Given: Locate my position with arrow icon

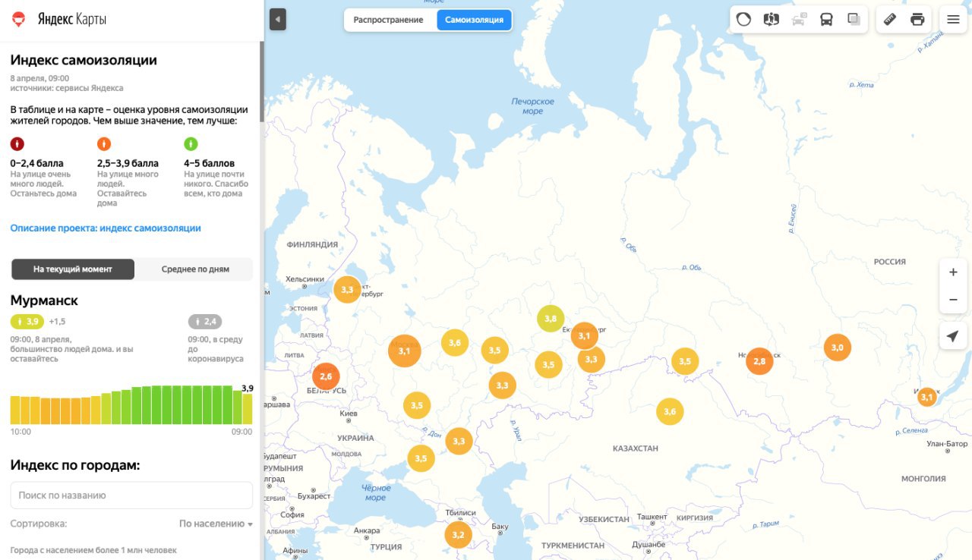Looking at the screenshot, I should (953, 336).
